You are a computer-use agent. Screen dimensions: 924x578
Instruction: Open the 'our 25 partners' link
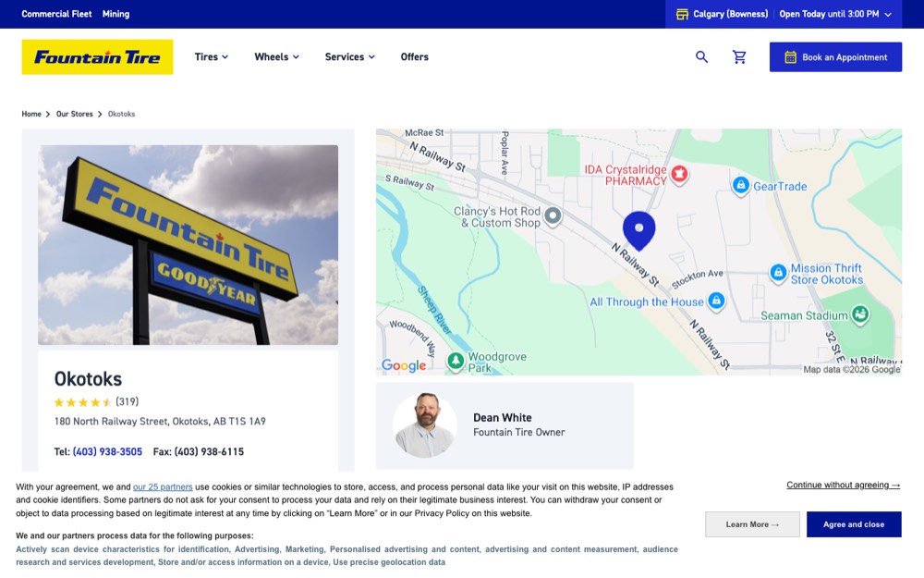pos(163,487)
